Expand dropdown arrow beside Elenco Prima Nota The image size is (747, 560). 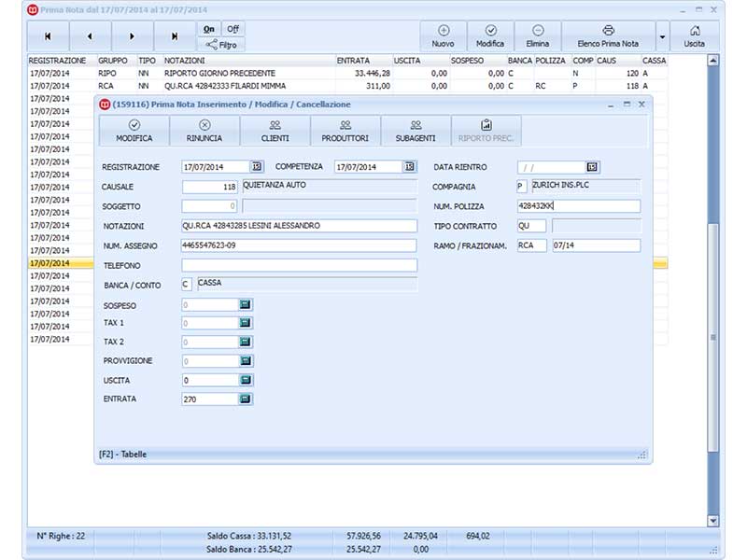(x=662, y=36)
